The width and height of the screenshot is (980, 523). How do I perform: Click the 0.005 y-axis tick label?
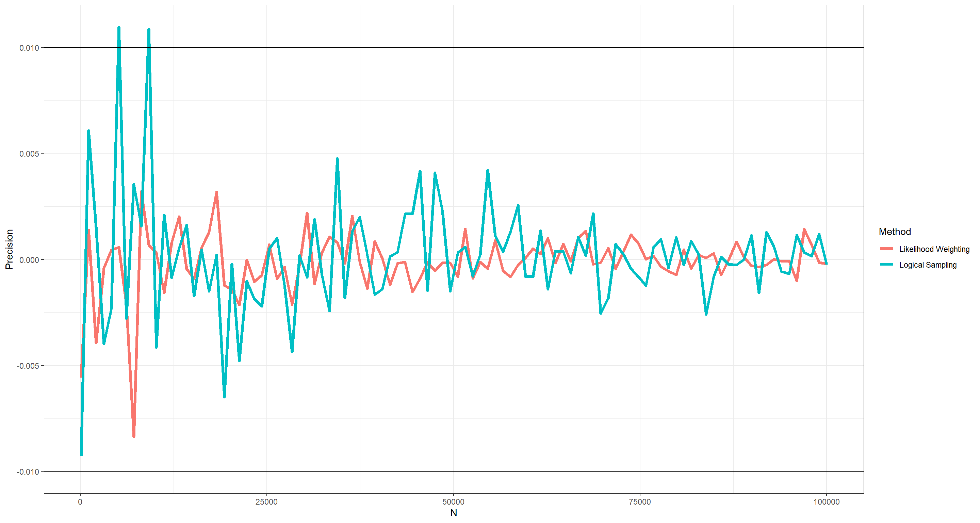(29, 154)
